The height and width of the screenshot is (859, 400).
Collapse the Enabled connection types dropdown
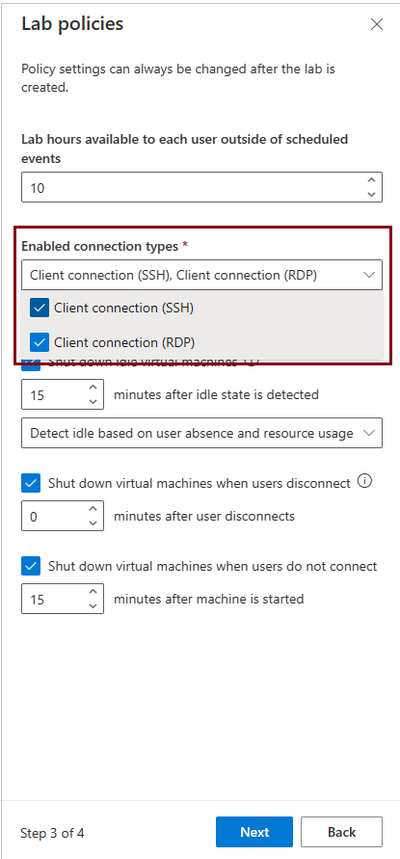coord(202,274)
